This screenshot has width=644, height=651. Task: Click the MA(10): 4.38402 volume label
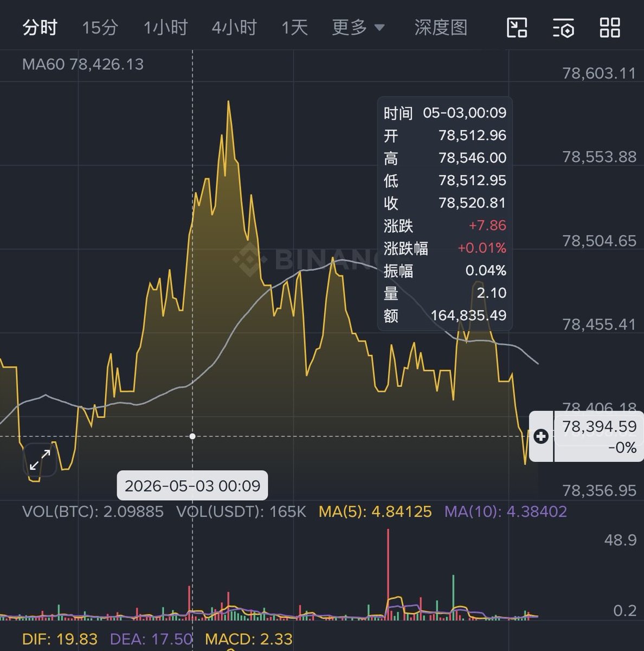(x=506, y=512)
